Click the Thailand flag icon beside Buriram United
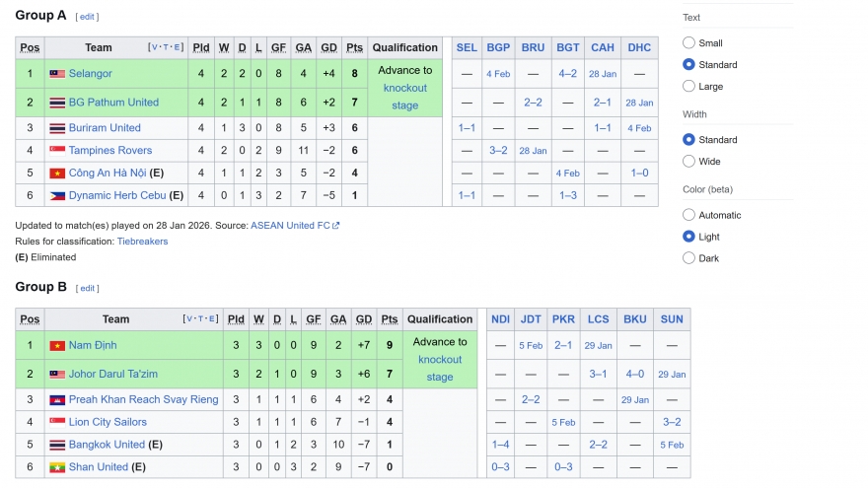 coord(57,128)
